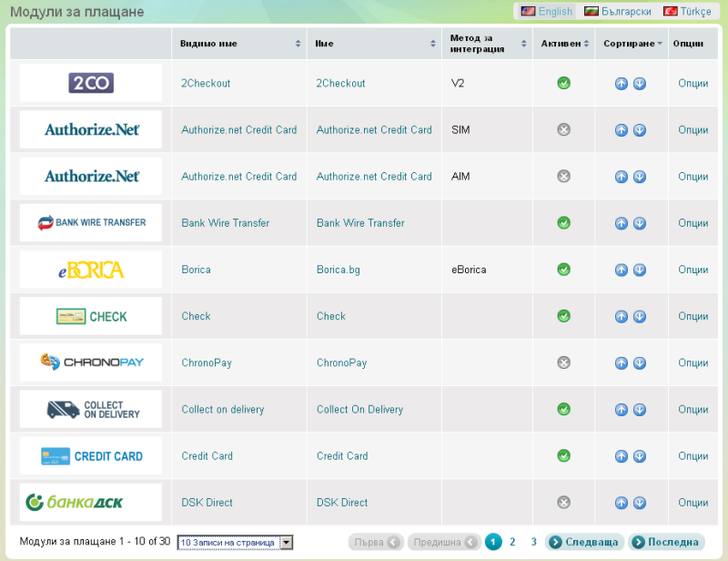This screenshot has width=728, height=561.
Task: Open Опции for the Check module
Action: [x=693, y=317]
